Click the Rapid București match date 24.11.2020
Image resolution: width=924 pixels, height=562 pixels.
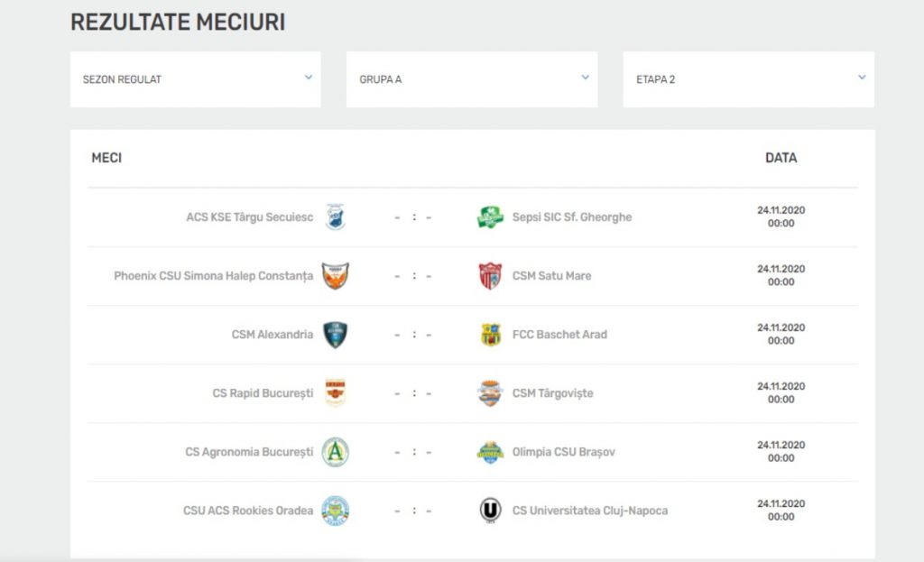click(781, 387)
